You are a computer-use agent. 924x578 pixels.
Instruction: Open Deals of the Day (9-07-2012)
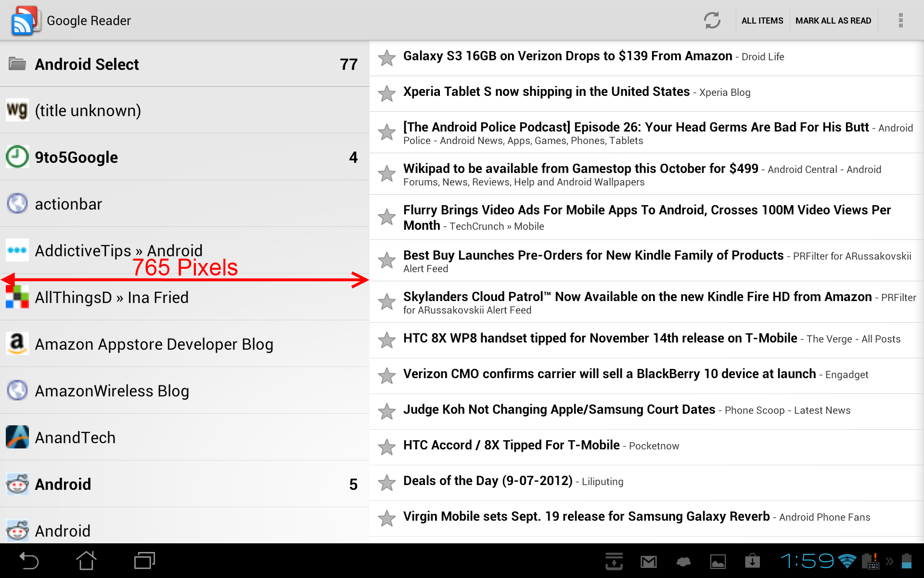(x=647, y=483)
